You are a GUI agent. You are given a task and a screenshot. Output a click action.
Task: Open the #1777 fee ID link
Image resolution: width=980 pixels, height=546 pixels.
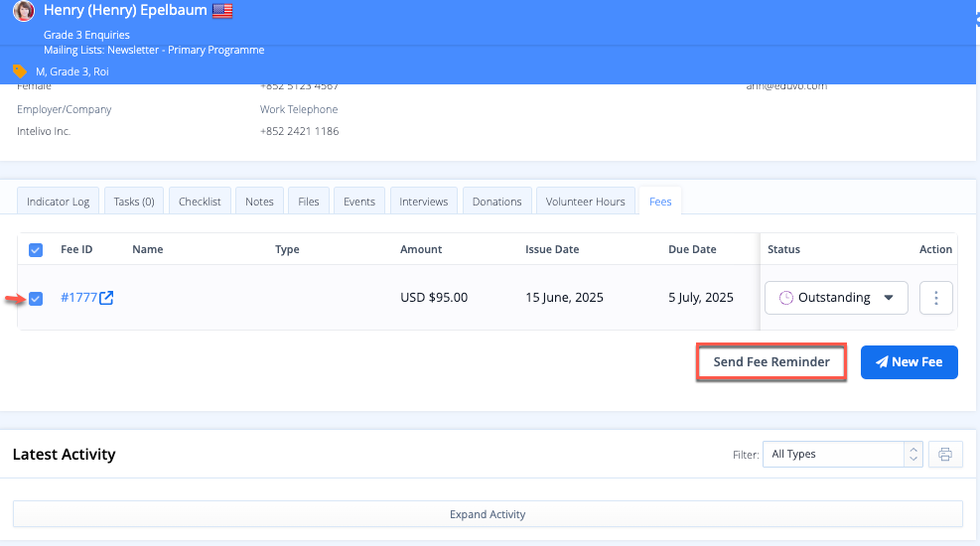[x=78, y=298]
